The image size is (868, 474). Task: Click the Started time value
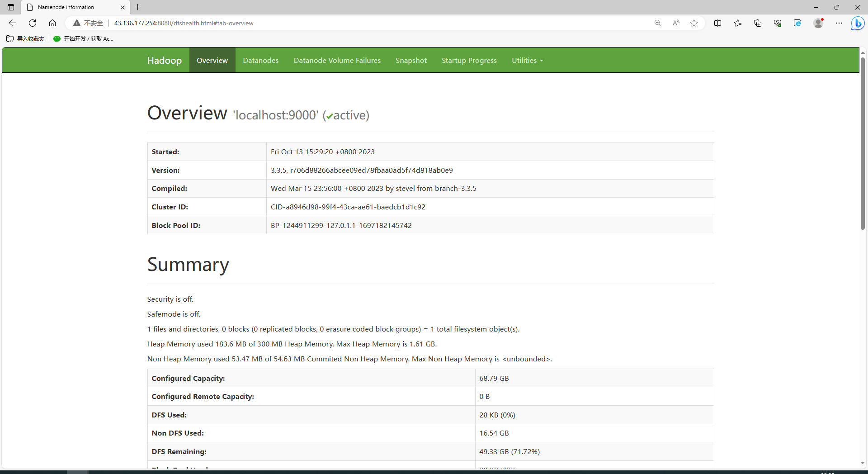[323, 152]
